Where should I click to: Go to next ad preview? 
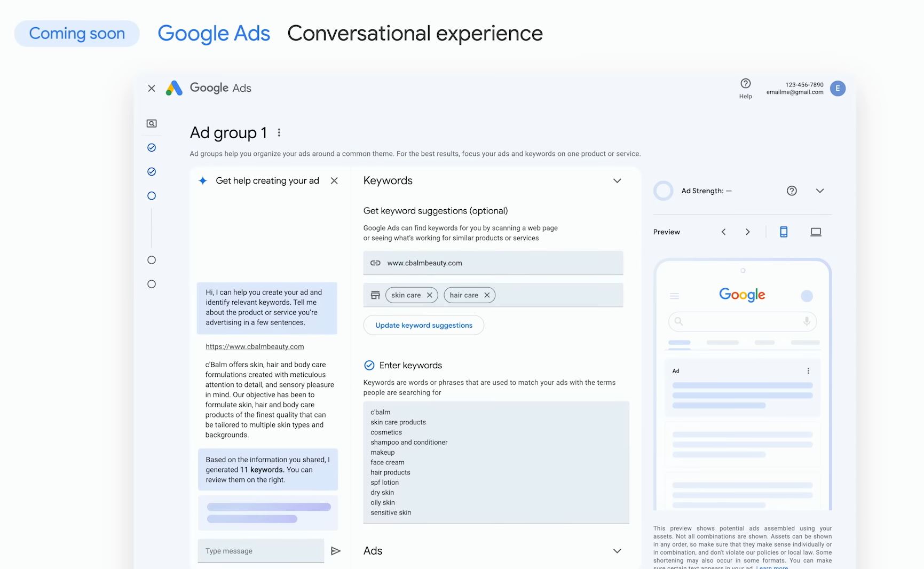(x=747, y=232)
